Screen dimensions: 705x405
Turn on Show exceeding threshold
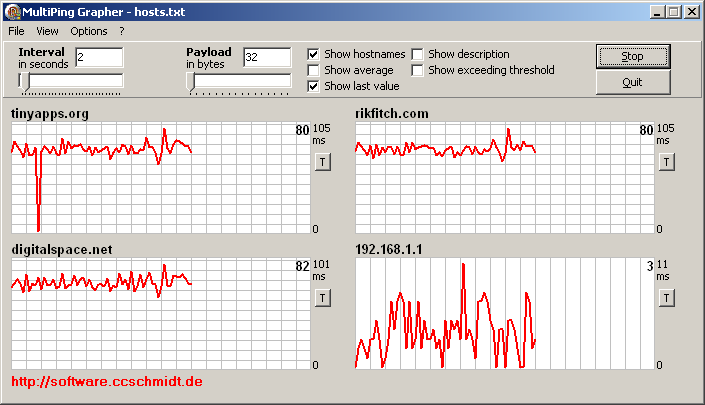click(418, 70)
